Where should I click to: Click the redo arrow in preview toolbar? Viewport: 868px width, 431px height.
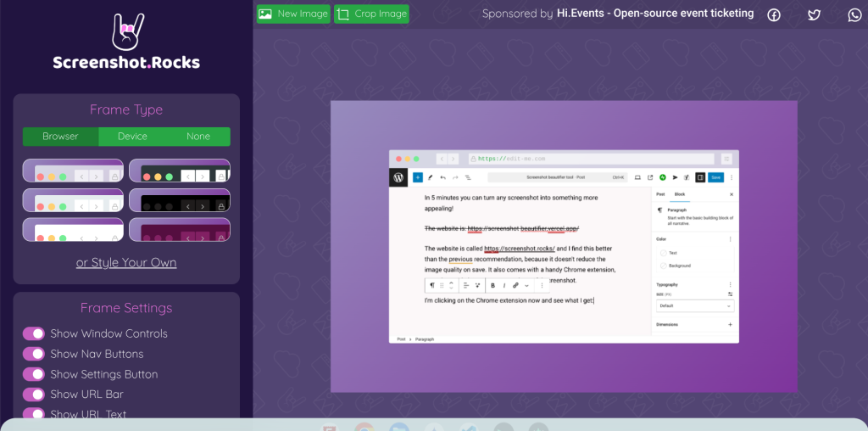click(x=455, y=177)
